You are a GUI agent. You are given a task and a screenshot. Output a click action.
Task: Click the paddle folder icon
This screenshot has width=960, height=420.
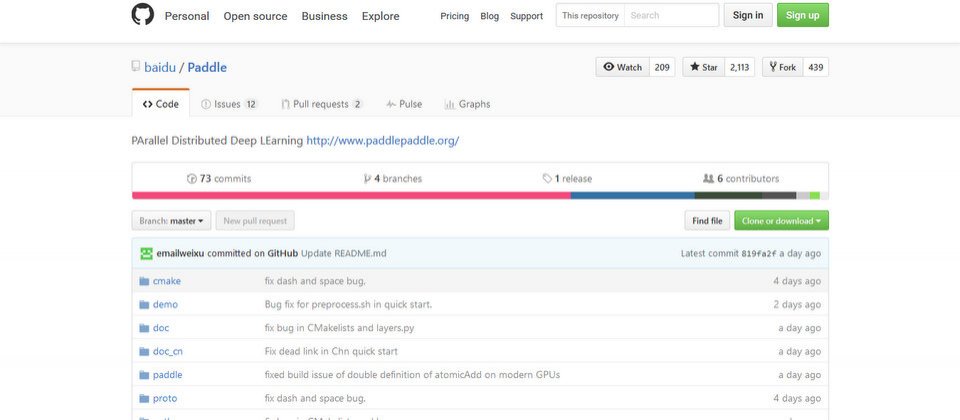[x=144, y=375]
